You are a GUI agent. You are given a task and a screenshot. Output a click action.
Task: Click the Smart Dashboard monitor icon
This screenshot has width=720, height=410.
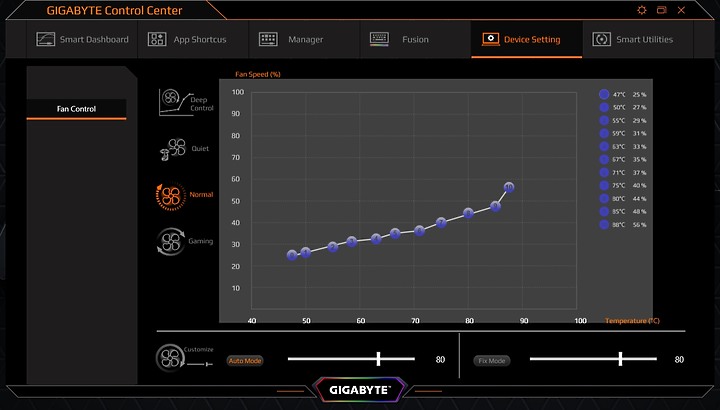[45, 39]
